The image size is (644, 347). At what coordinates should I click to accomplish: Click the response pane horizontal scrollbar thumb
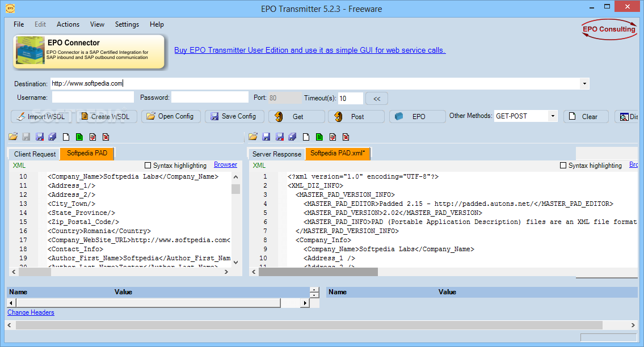tap(318, 272)
